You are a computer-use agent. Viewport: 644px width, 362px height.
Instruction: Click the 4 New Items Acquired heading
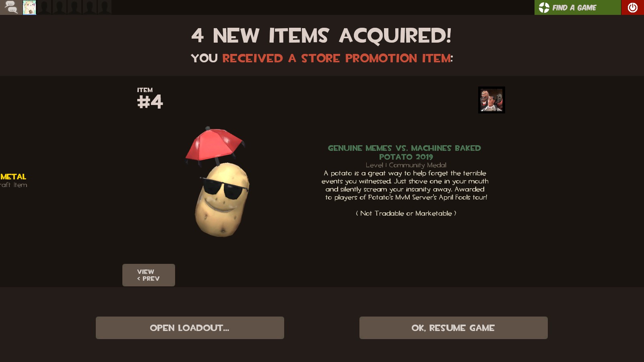pos(321,36)
